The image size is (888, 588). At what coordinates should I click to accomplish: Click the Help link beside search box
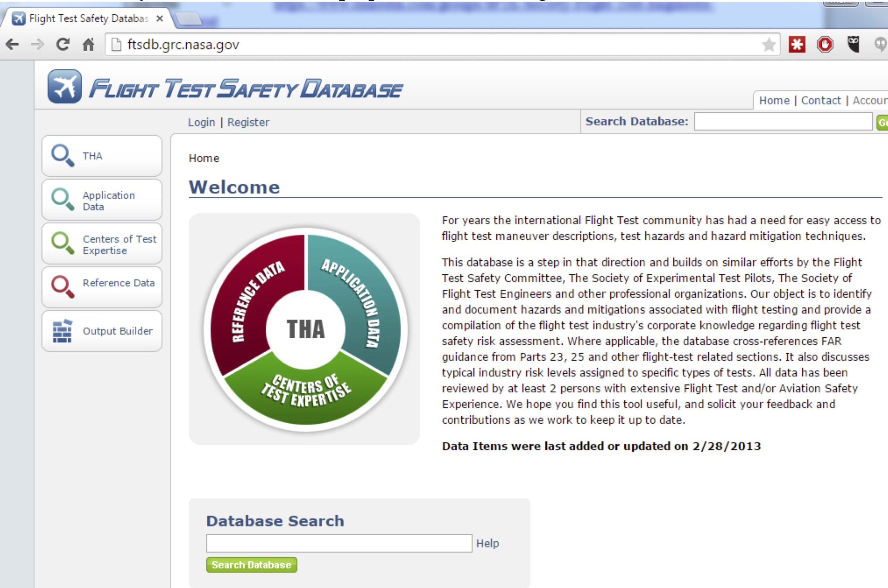[x=487, y=543]
